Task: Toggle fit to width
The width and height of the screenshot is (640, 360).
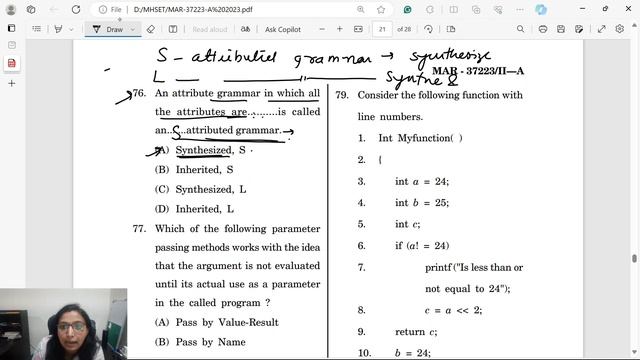Action: (358, 29)
